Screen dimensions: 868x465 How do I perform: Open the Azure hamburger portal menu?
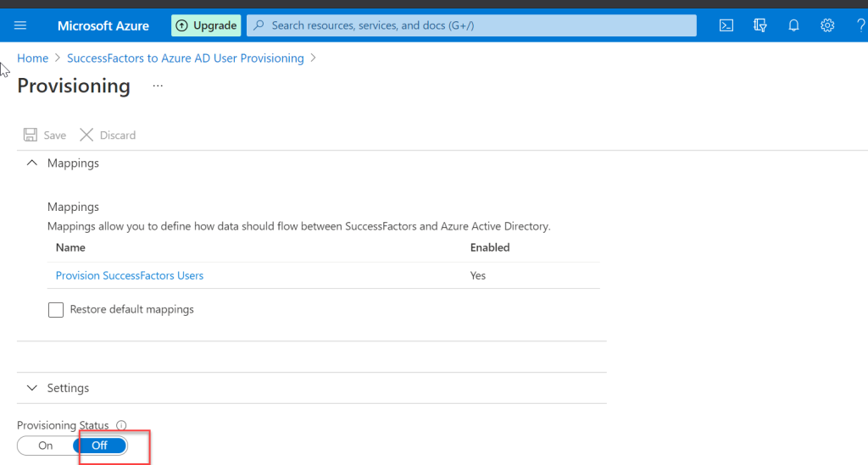coord(20,25)
